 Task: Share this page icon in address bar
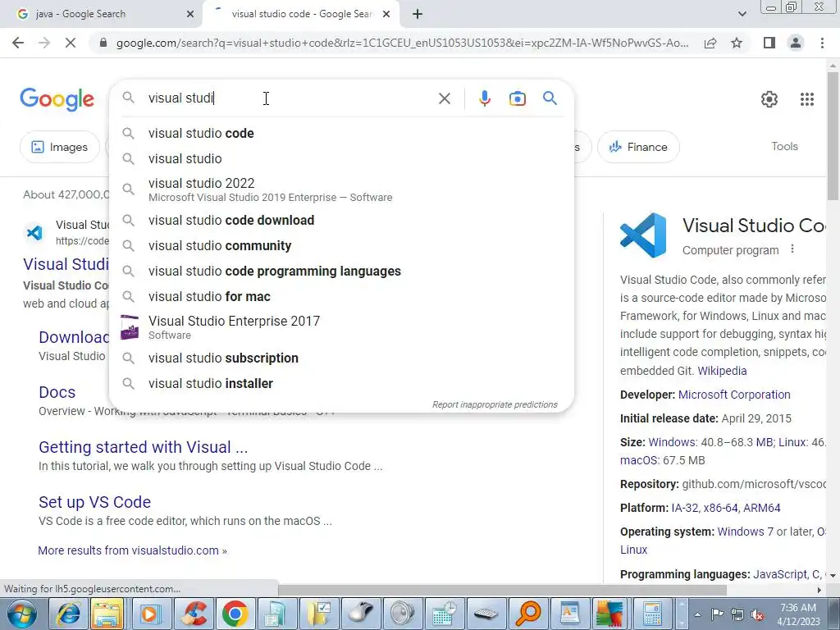[710, 43]
